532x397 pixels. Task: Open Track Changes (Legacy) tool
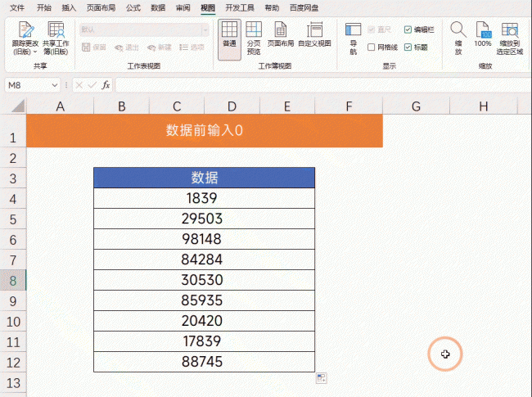25,38
